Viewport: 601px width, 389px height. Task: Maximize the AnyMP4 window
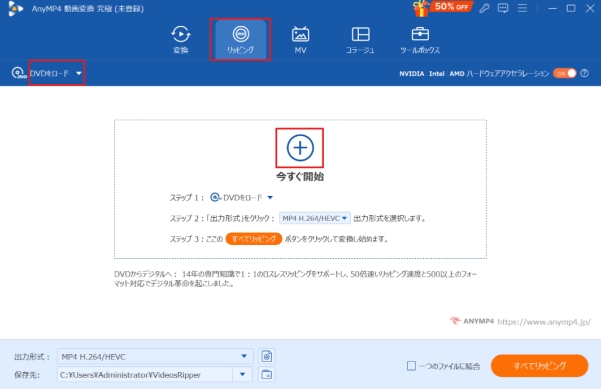(571, 8)
